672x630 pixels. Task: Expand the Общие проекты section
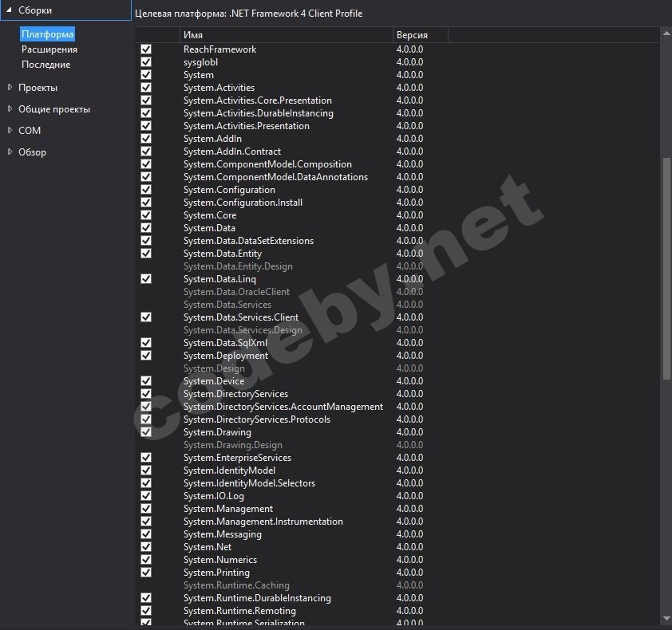click(x=10, y=108)
